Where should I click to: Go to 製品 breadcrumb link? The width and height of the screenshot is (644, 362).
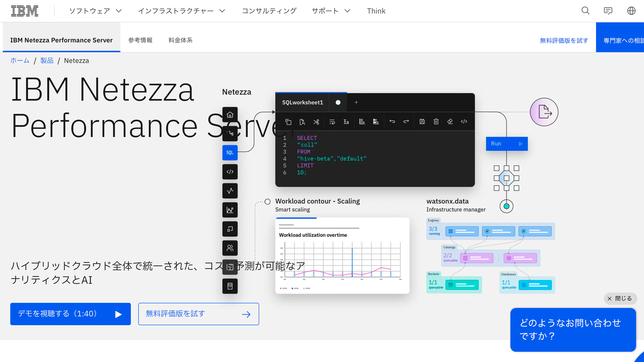[x=47, y=61]
